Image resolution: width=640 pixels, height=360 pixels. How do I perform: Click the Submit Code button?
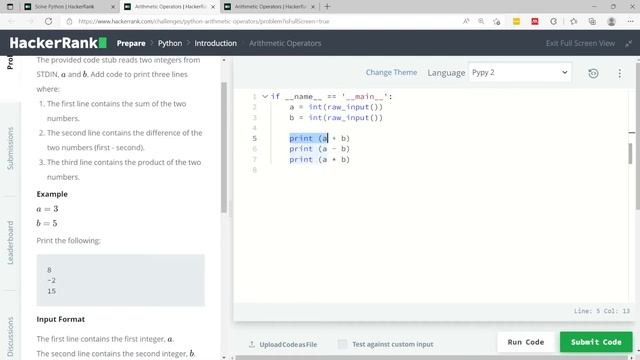pos(596,342)
